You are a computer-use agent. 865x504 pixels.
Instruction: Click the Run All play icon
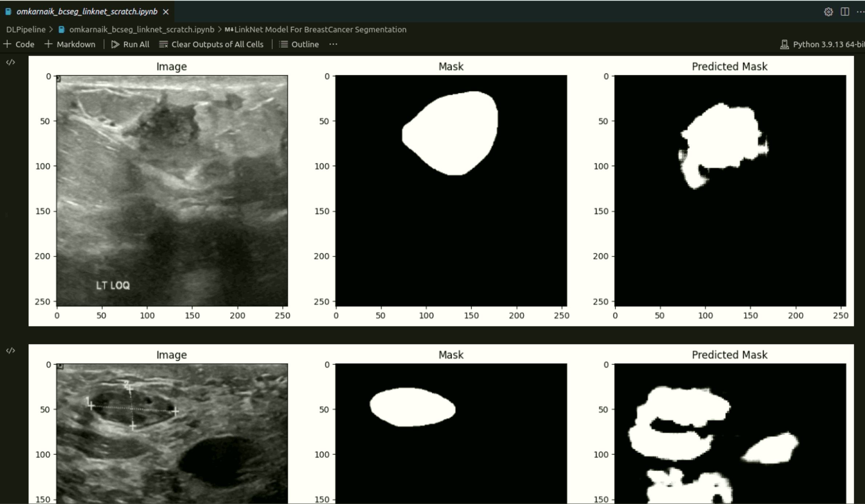115,44
